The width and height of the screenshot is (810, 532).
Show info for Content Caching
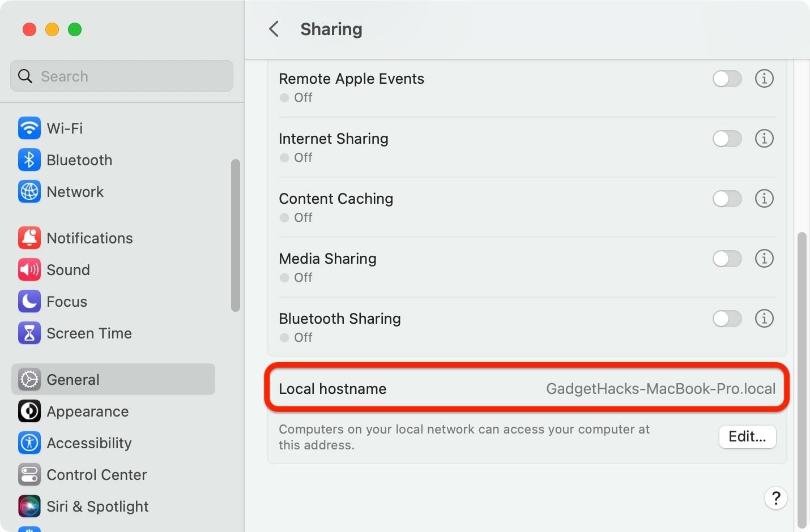tap(764, 199)
